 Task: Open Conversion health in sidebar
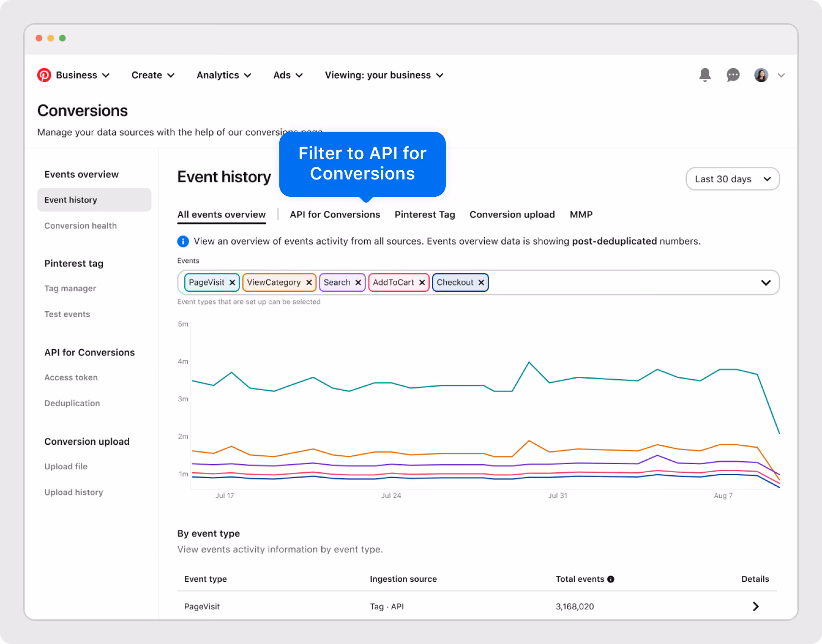81,226
